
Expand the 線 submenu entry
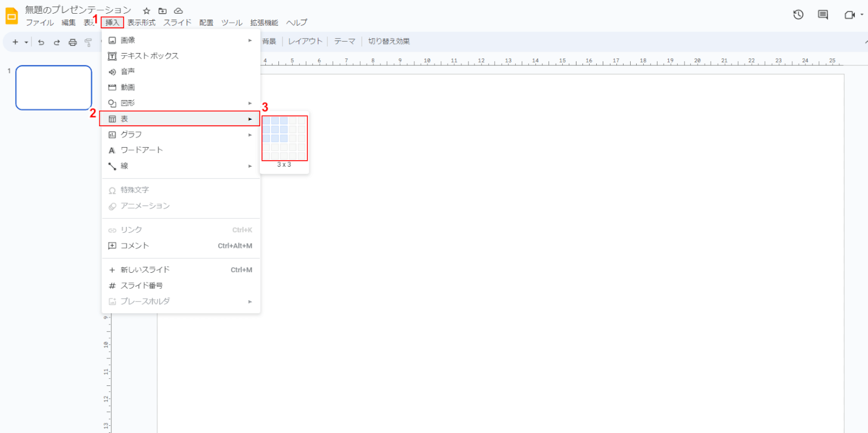181,166
